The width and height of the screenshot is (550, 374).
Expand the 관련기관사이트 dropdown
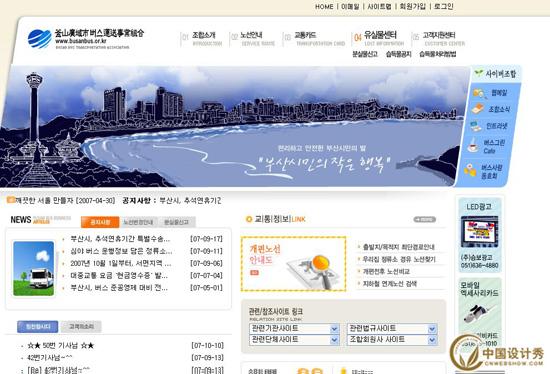click(294, 328)
